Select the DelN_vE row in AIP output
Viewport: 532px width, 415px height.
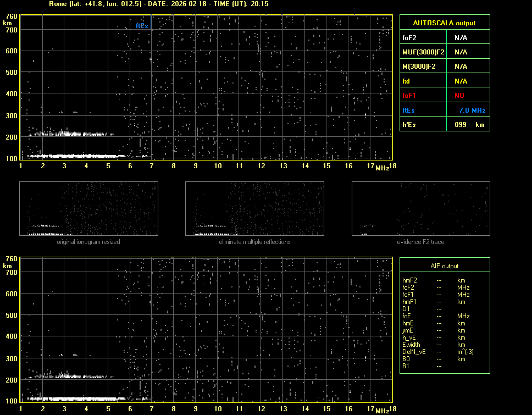point(414,352)
